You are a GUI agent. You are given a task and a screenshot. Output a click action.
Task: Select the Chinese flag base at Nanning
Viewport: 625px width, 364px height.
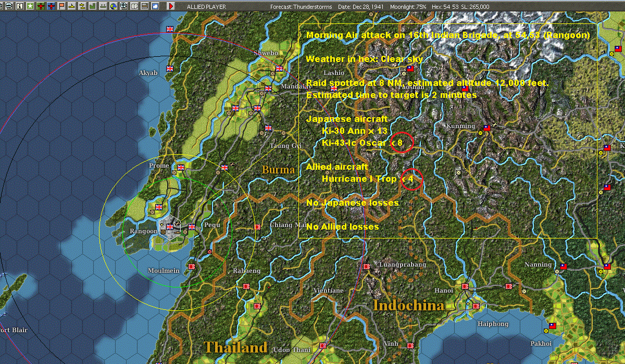click(563, 267)
